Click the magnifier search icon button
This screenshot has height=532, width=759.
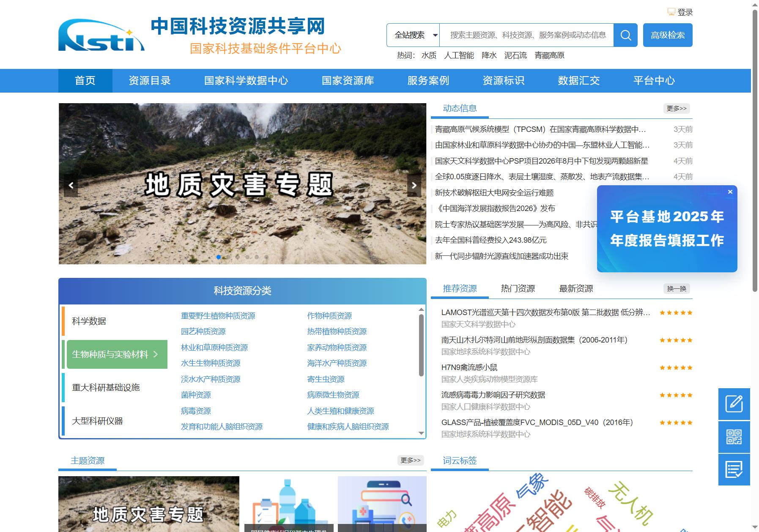click(625, 35)
